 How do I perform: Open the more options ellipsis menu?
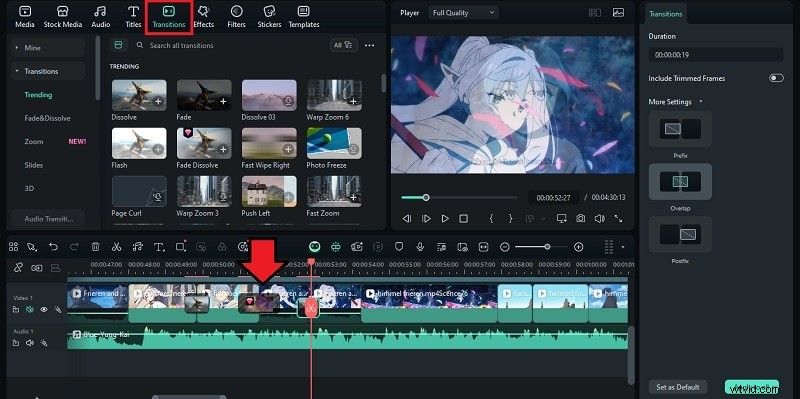click(x=369, y=45)
